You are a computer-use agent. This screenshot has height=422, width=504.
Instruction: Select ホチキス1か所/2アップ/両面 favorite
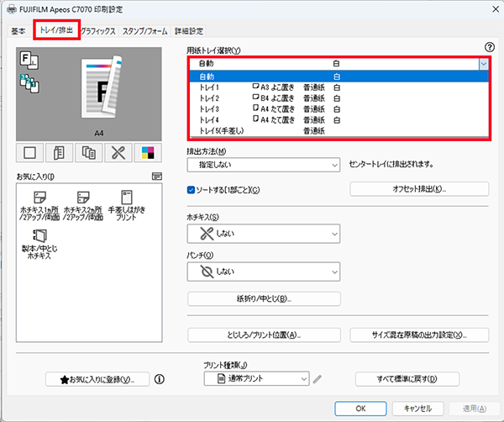point(39,206)
